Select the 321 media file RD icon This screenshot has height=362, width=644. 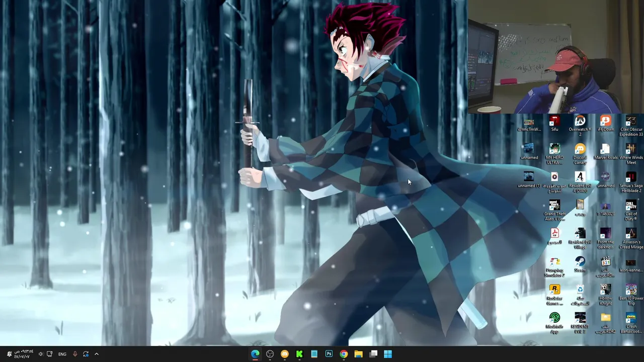[x=605, y=266]
